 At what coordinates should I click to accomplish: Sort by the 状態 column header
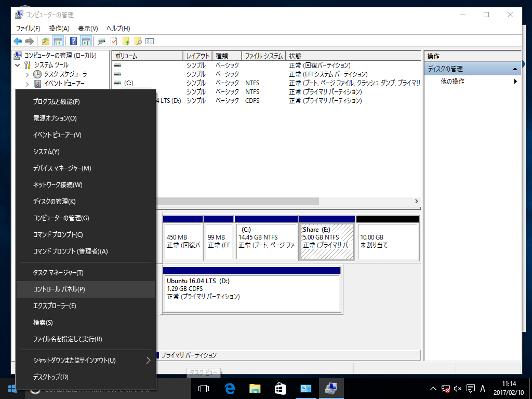click(353, 56)
